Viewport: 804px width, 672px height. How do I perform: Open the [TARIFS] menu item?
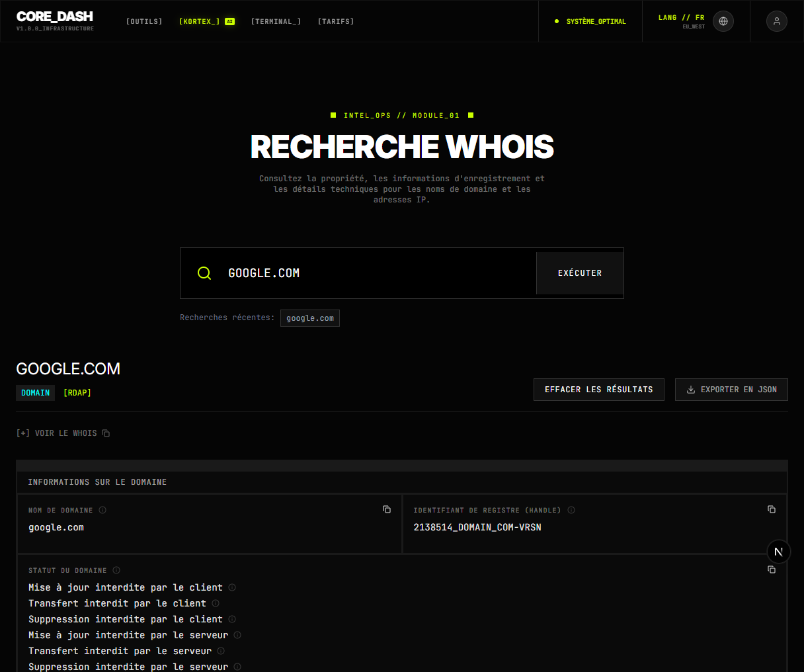[x=336, y=21]
